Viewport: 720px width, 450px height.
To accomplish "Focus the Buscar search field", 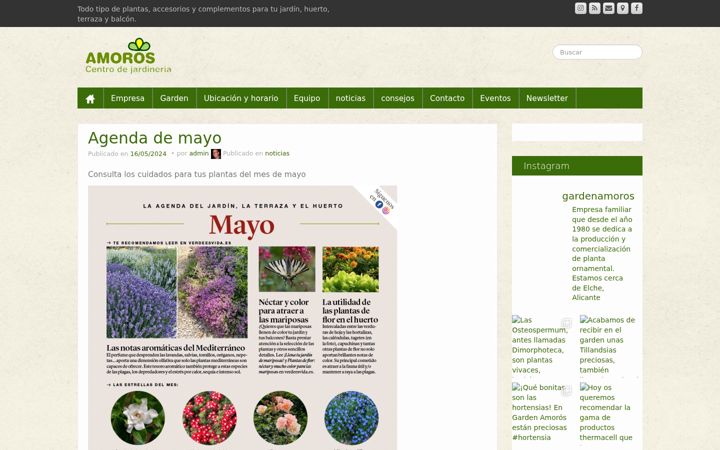I will click(597, 52).
